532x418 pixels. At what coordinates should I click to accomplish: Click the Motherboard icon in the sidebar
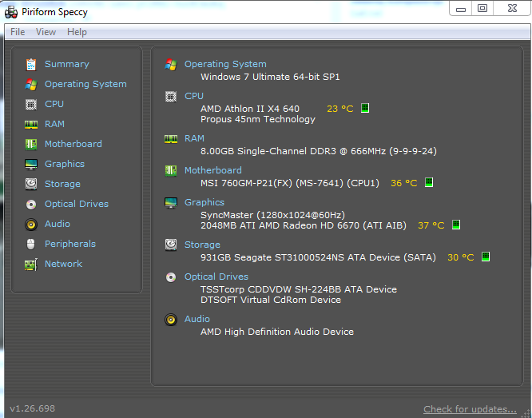[x=31, y=144]
